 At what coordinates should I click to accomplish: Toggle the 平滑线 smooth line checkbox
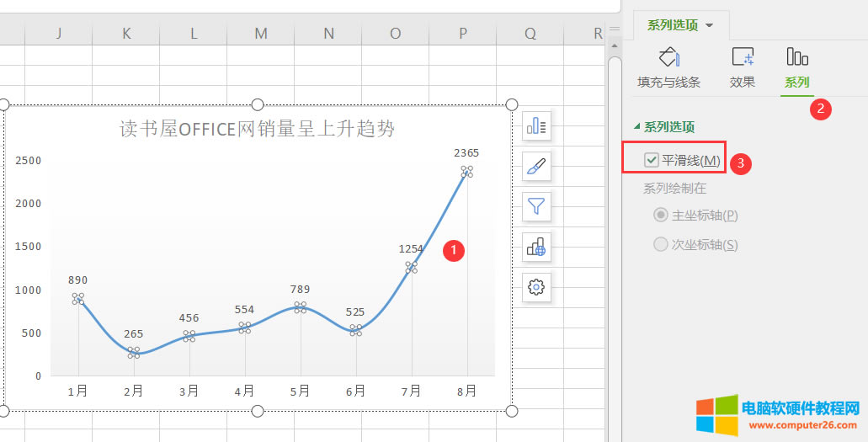(651, 160)
